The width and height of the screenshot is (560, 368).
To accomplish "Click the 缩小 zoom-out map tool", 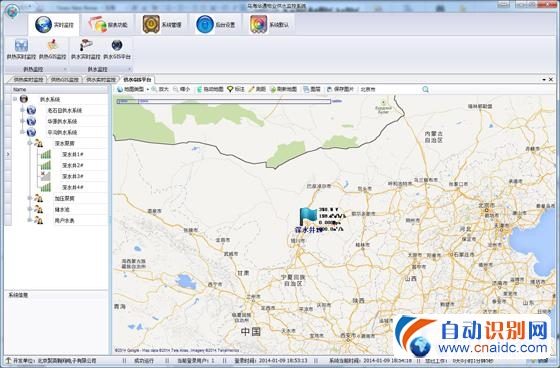I will (181, 89).
